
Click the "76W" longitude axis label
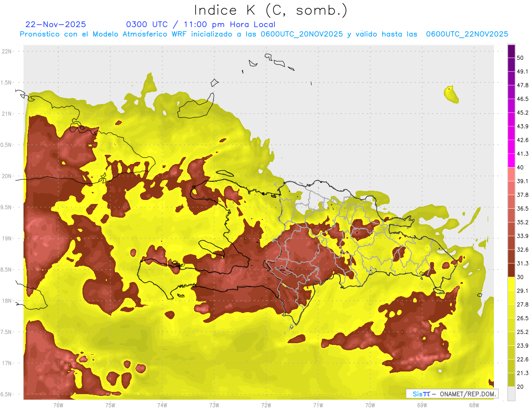pyautogui.click(x=58, y=405)
